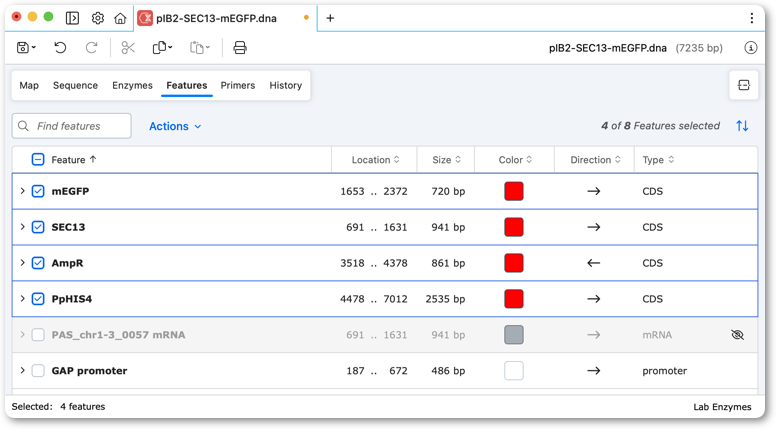The height and width of the screenshot is (429, 776).
Task: Uncheck the mEGFP feature checkbox
Action: coord(38,191)
